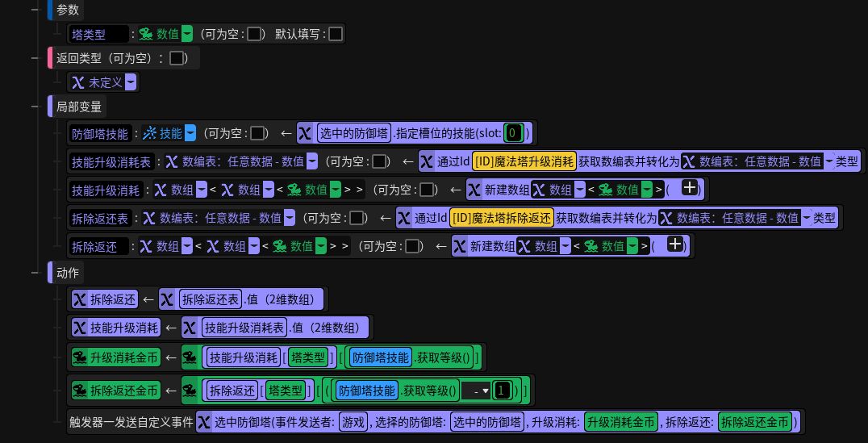Screen dimensions: 868x443
Task: Select 触发器一发送自定义事件 action text
Action: pyautogui.click(x=131, y=423)
